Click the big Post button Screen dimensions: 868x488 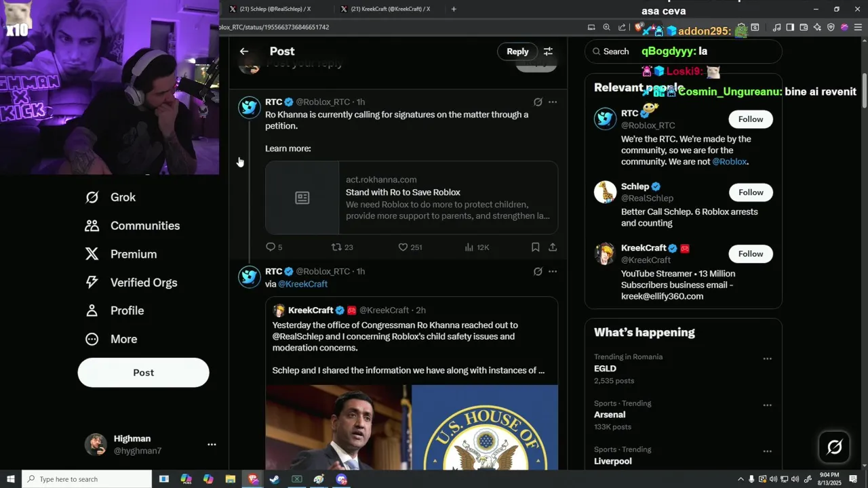tap(143, 373)
